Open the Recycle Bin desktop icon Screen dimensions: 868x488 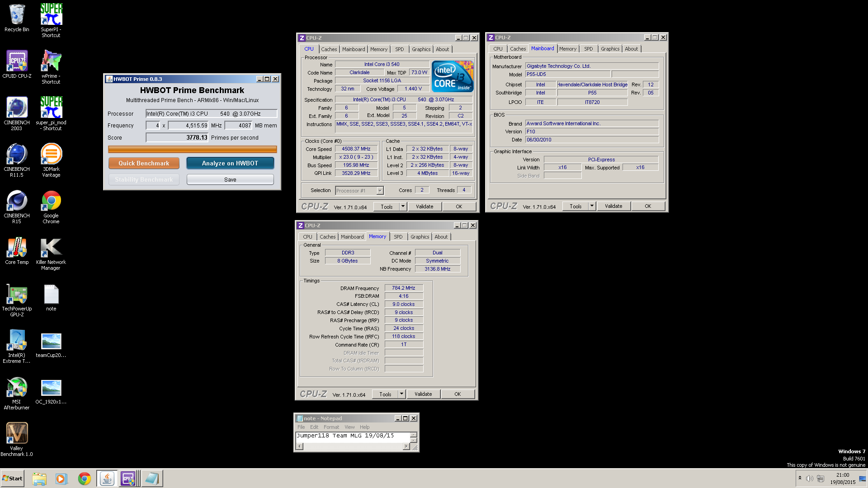[17, 18]
